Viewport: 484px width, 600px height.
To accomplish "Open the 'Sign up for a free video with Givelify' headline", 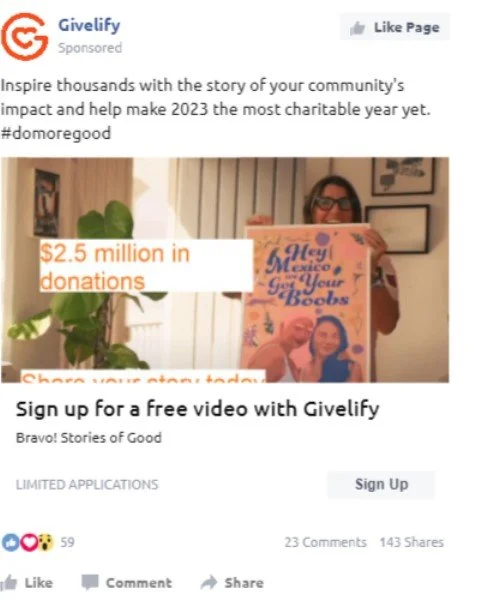I will coord(197,409).
